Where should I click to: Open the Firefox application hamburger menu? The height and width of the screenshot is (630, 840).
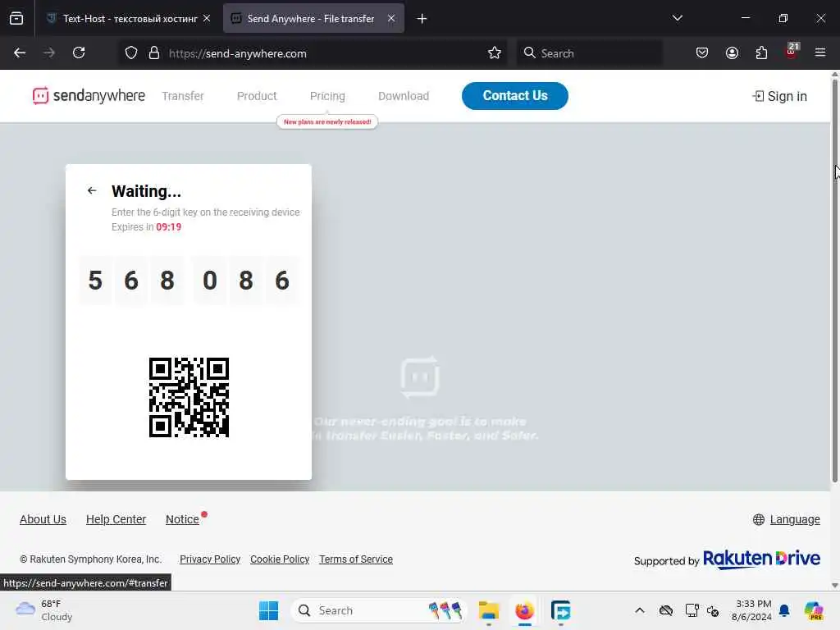coord(820,53)
